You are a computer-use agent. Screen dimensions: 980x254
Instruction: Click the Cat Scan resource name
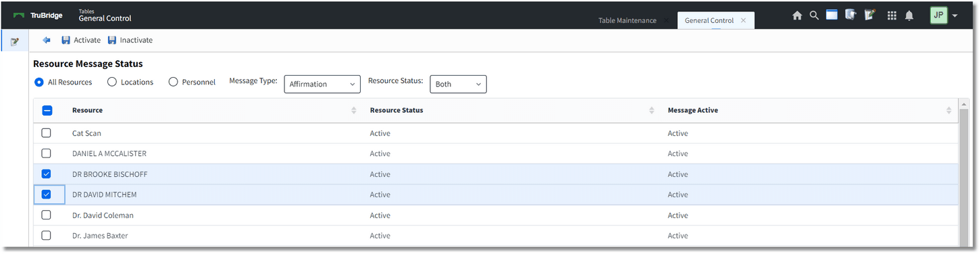(86, 133)
